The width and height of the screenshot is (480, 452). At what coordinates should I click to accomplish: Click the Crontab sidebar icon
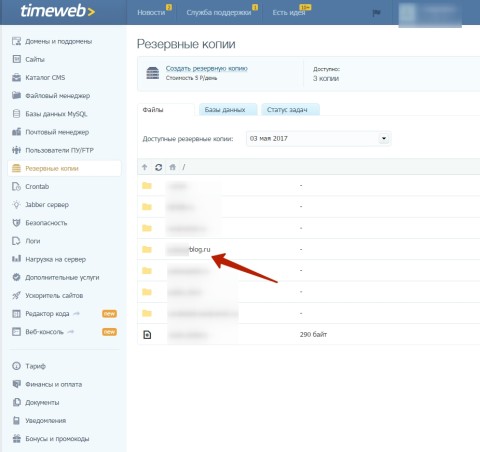[16, 186]
